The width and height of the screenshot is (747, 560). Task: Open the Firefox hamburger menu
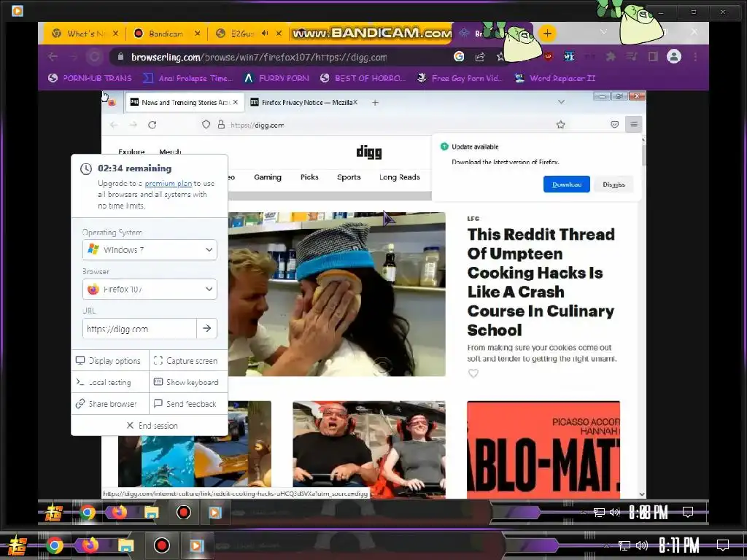coord(634,124)
